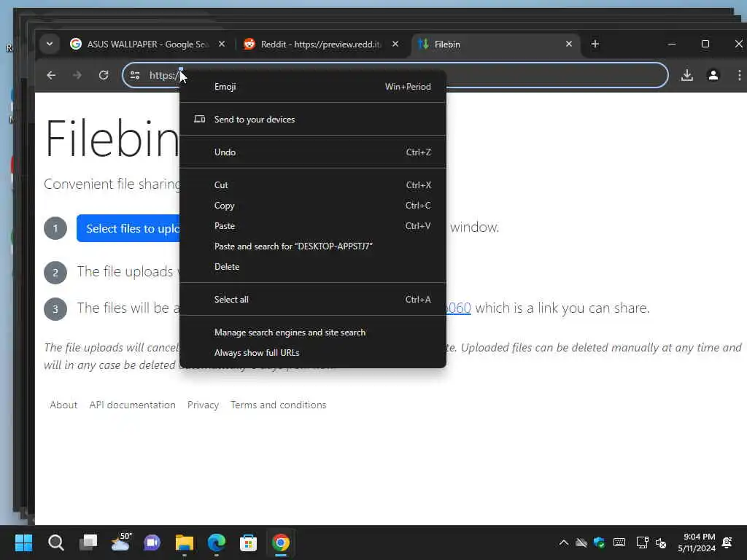
Task: Choose Undo in the context menu
Action: click(x=313, y=152)
